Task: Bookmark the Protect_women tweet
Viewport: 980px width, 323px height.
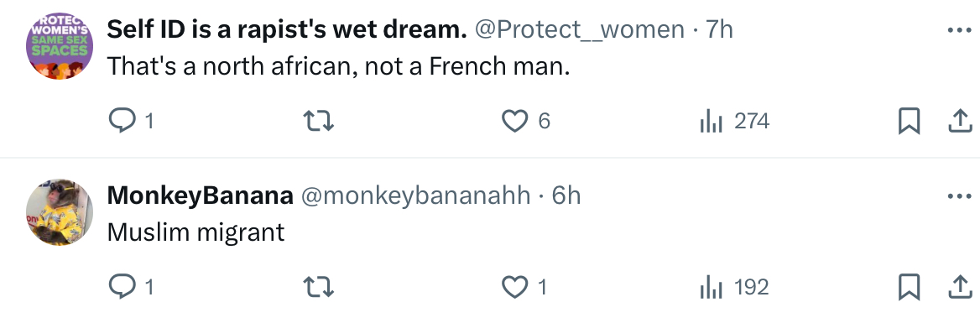Action: click(909, 121)
